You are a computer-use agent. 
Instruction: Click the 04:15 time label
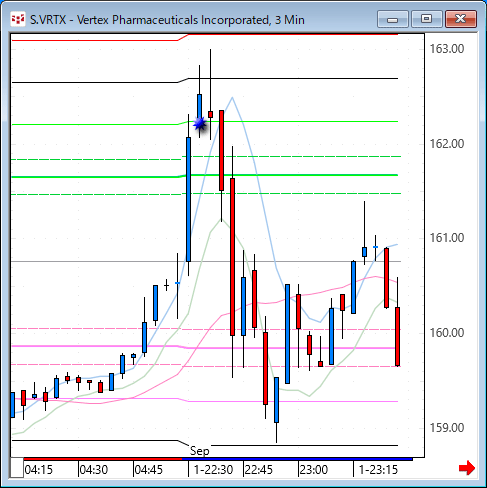click(39, 470)
